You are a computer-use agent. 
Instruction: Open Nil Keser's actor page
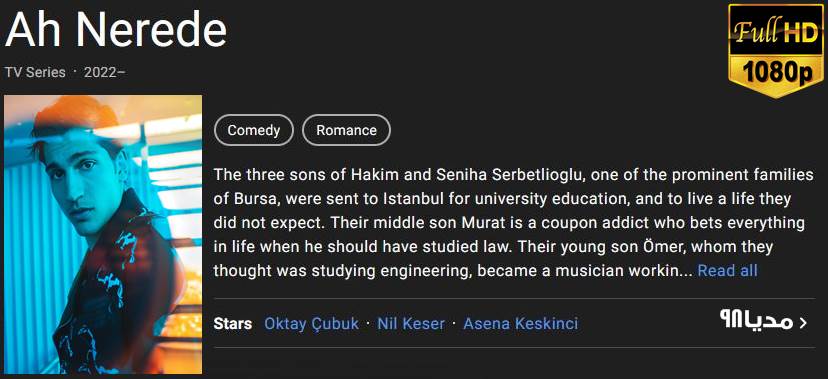click(x=411, y=323)
